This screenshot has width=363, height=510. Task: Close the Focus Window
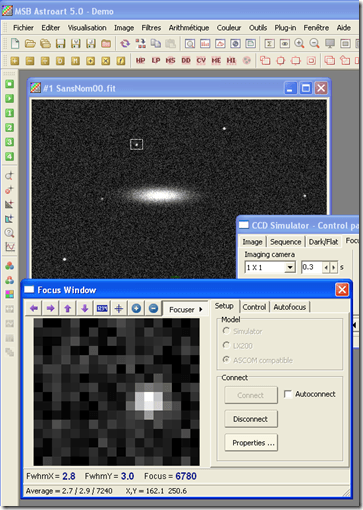click(x=342, y=289)
